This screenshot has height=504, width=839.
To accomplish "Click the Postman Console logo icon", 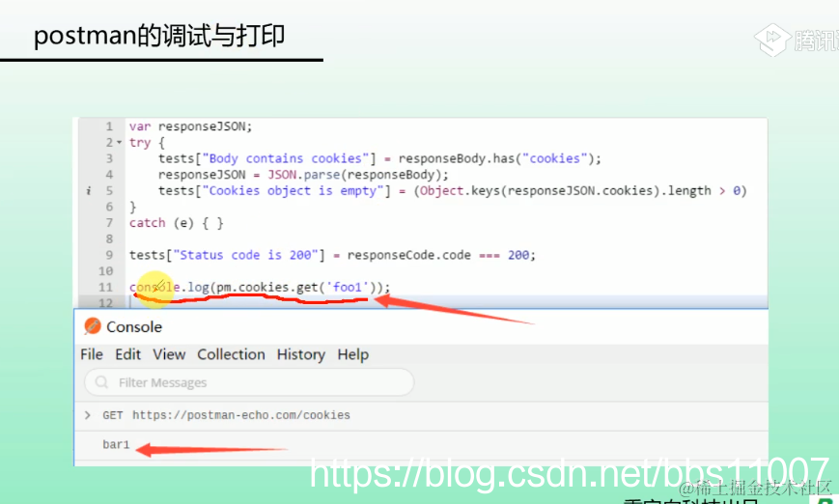I will 93,325.
